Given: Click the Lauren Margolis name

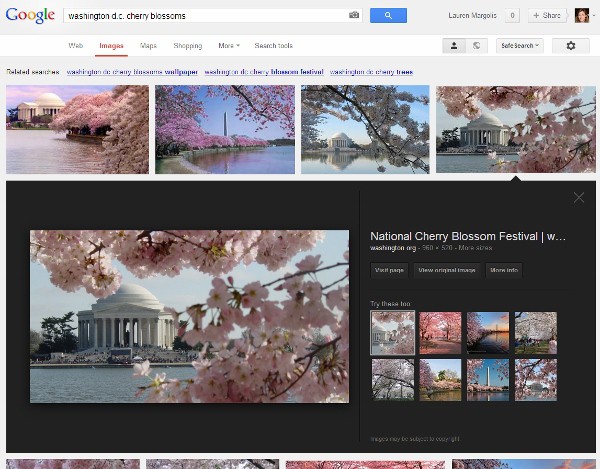Looking at the screenshot, I should pos(473,16).
